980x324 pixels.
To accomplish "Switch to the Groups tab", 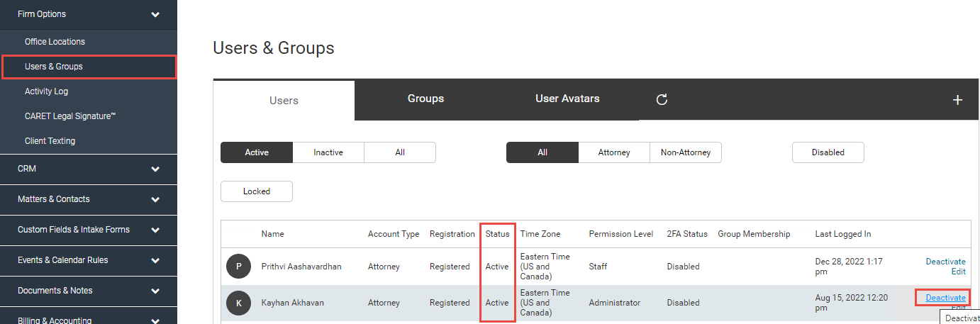I will point(425,99).
